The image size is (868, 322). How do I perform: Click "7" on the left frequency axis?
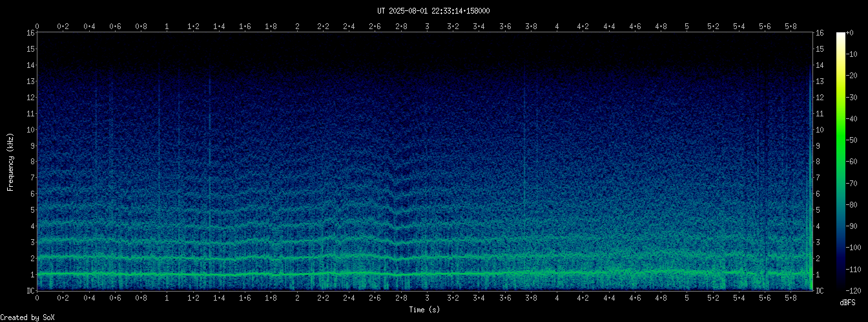[32, 178]
